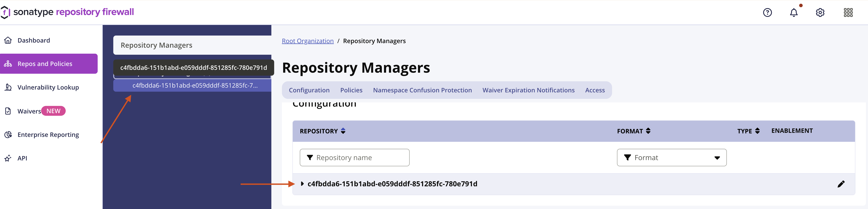Switch to Namespace Confusion Protection tab
Screen dimensions: 868x209
coord(422,90)
